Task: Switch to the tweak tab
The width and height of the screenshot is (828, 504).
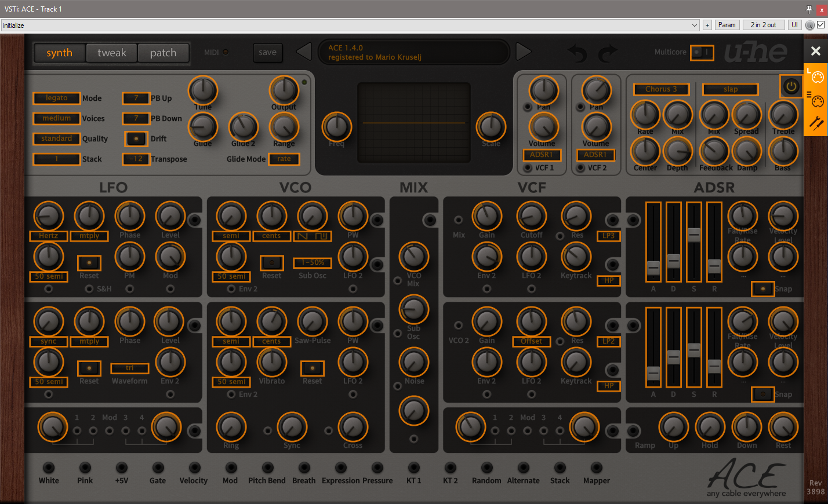Action: click(x=111, y=52)
